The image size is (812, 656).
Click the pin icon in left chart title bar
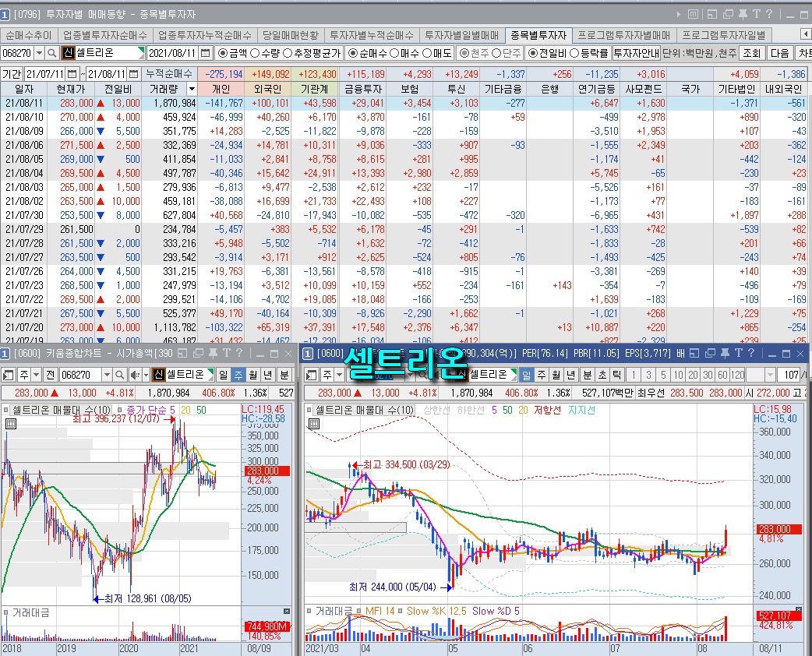(x=212, y=353)
